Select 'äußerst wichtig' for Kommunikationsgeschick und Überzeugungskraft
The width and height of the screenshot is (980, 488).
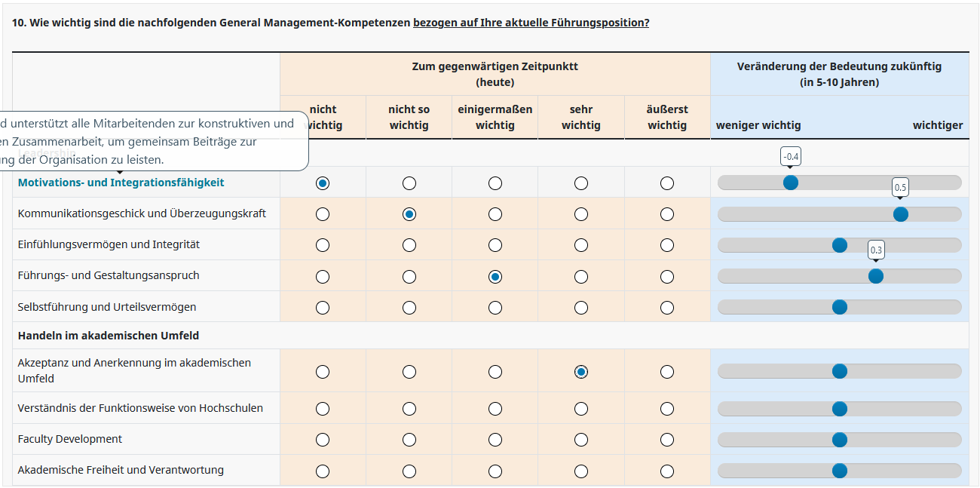click(x=667, y=214)
